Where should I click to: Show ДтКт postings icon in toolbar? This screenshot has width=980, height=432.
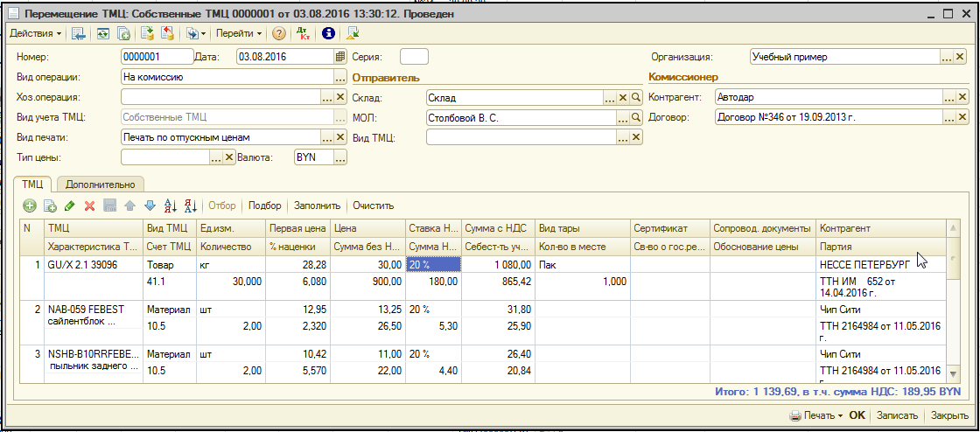[304, 33]
